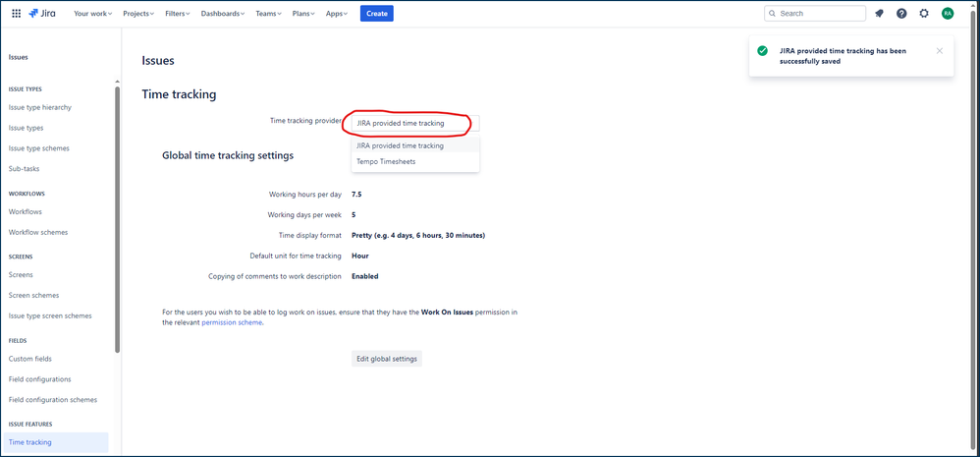Click the sidebar vertical scrollbar
Viewport: 980px width, 457px height.
117,219
